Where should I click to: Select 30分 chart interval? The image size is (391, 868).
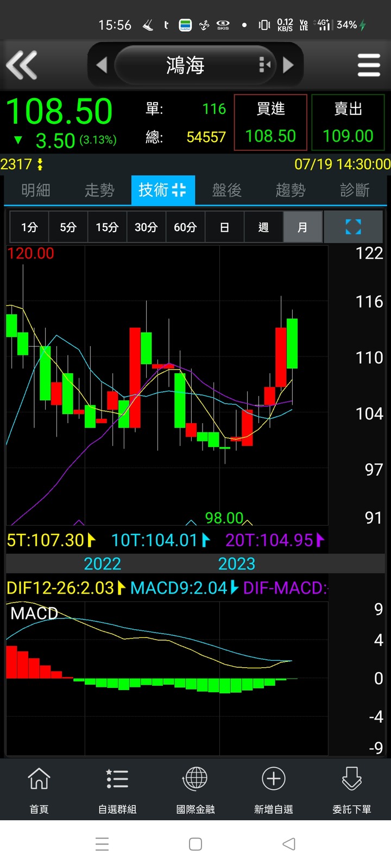coord(146,227)
